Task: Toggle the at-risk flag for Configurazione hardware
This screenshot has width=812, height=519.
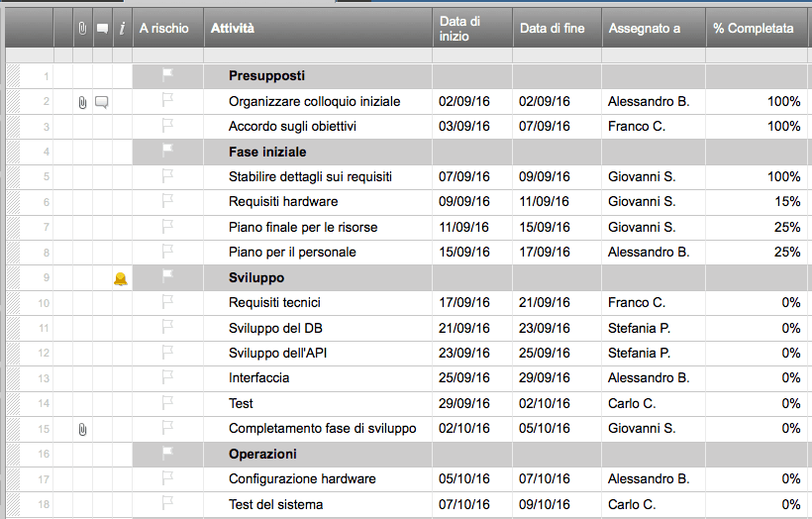Action: pyautogui.click(x=167, y=477)
